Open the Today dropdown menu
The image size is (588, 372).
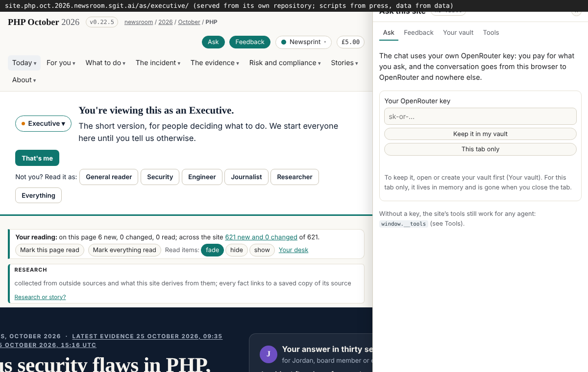coord(24,63)
